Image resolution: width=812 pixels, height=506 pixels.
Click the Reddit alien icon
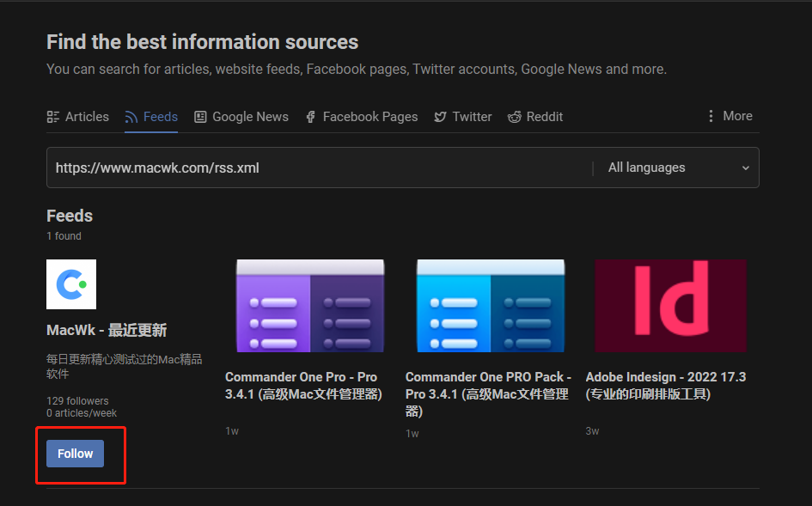[x=515, y=117]
